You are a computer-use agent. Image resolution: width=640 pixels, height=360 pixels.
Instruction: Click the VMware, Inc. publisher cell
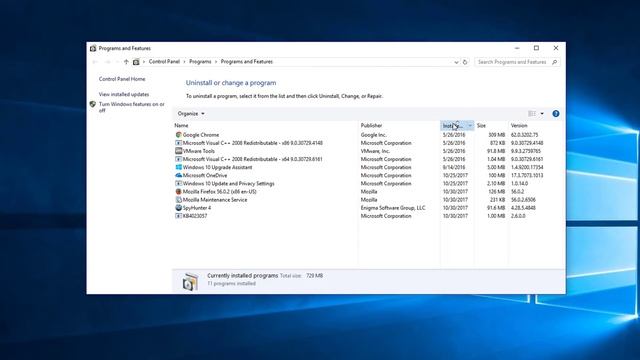(376, 151)
